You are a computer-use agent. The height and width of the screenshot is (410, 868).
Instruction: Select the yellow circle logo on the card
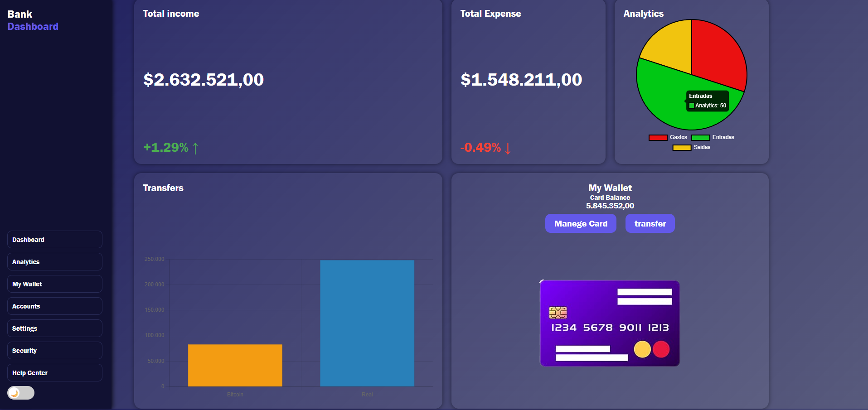(x=642, y=349)
